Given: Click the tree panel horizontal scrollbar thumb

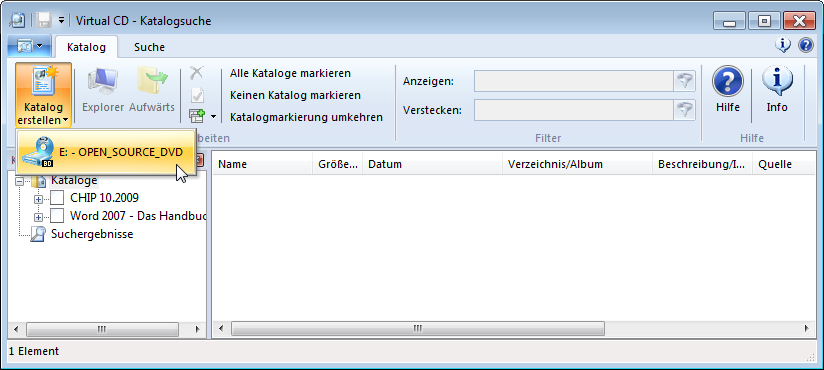Looking at the screenshot, I should pos(102,329).
